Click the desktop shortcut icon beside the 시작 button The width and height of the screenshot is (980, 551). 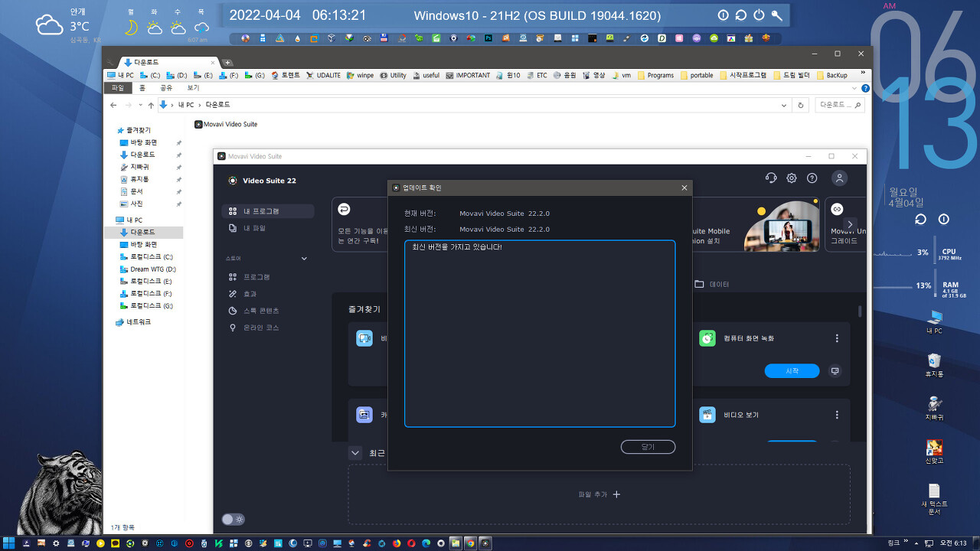[x=835, y=370]
